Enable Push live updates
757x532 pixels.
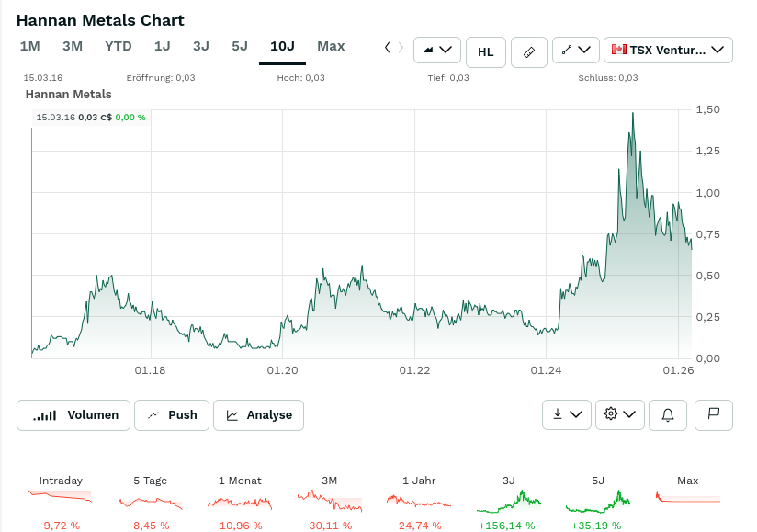pyautogui.click(x=172, y=415)
